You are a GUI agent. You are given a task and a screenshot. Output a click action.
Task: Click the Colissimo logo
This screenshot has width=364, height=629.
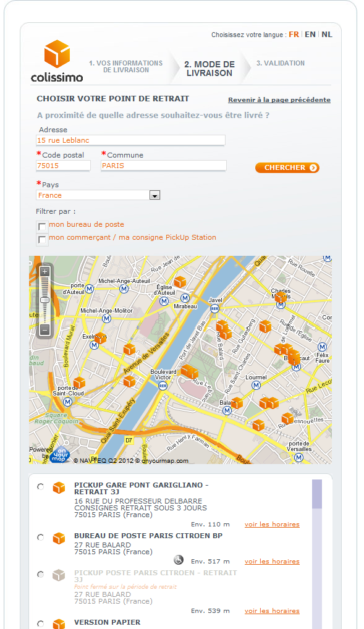57,61
